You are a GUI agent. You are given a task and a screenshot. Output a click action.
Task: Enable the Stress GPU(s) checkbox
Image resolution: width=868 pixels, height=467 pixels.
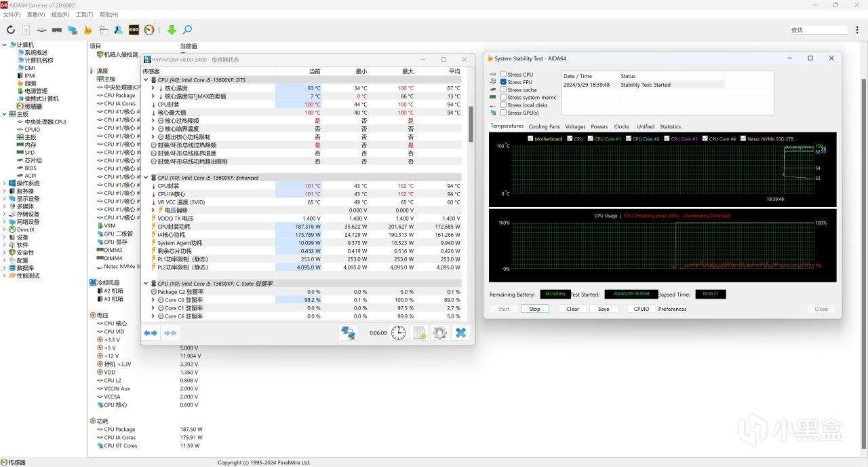coord(503,113)
